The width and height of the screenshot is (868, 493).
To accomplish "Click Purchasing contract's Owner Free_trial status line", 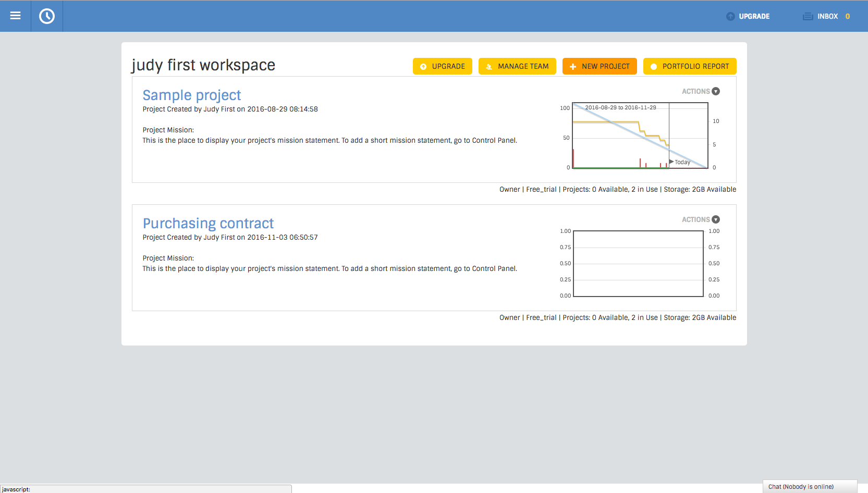I will tap(618, 317).
